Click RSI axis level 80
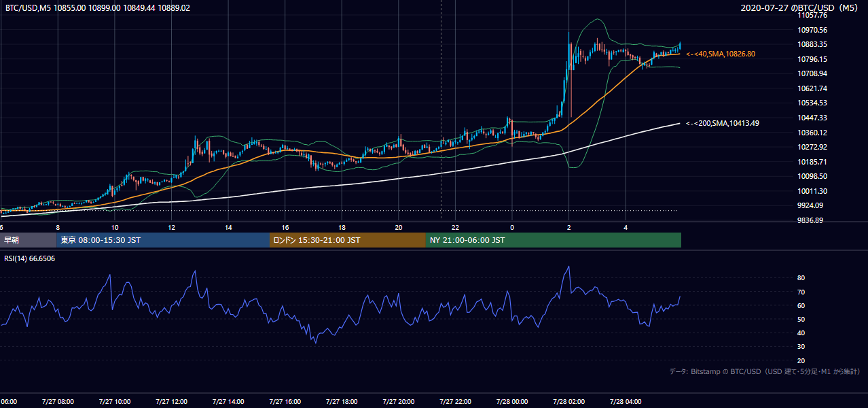 pos(801,278)
